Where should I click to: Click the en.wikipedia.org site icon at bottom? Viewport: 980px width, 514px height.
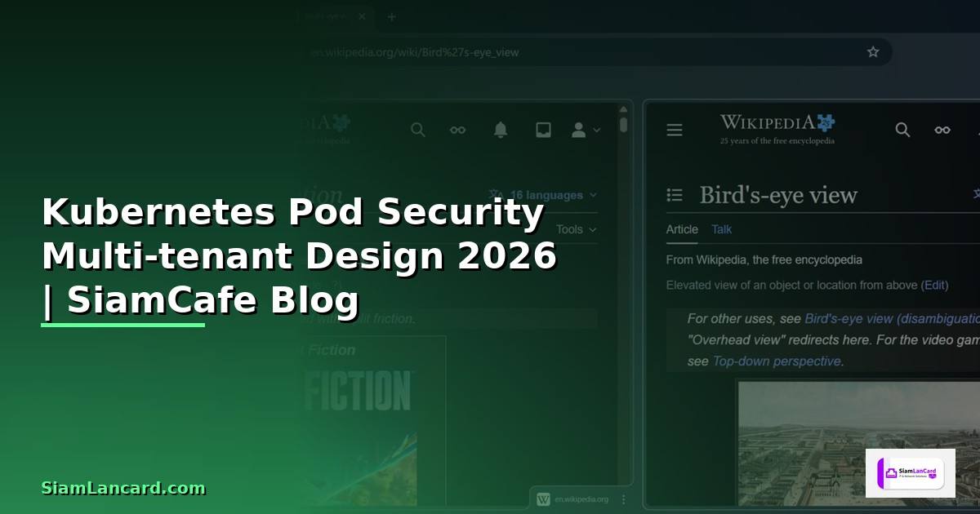543,498
